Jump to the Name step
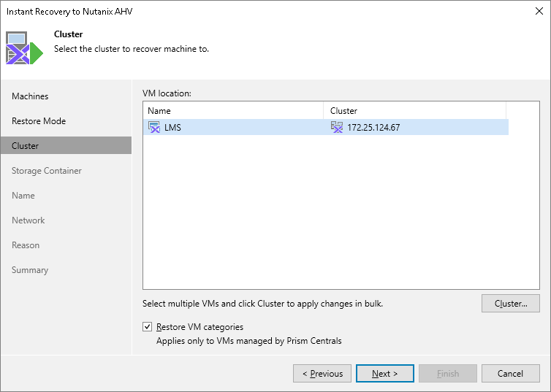The width and height of the screenshot is (551, 392). 23,196
